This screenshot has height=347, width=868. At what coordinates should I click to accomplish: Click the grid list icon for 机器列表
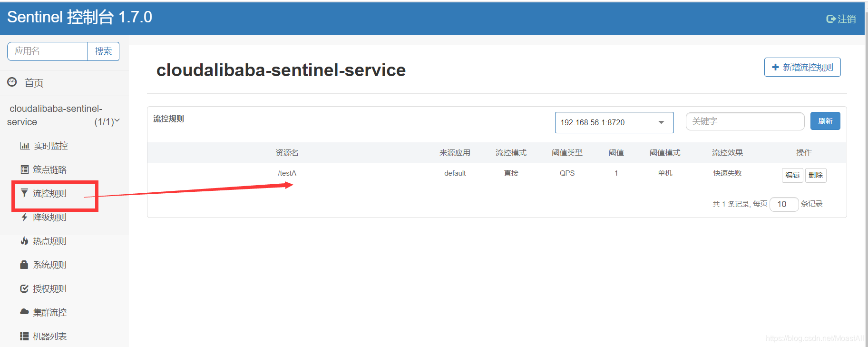[x=24, y=336]
